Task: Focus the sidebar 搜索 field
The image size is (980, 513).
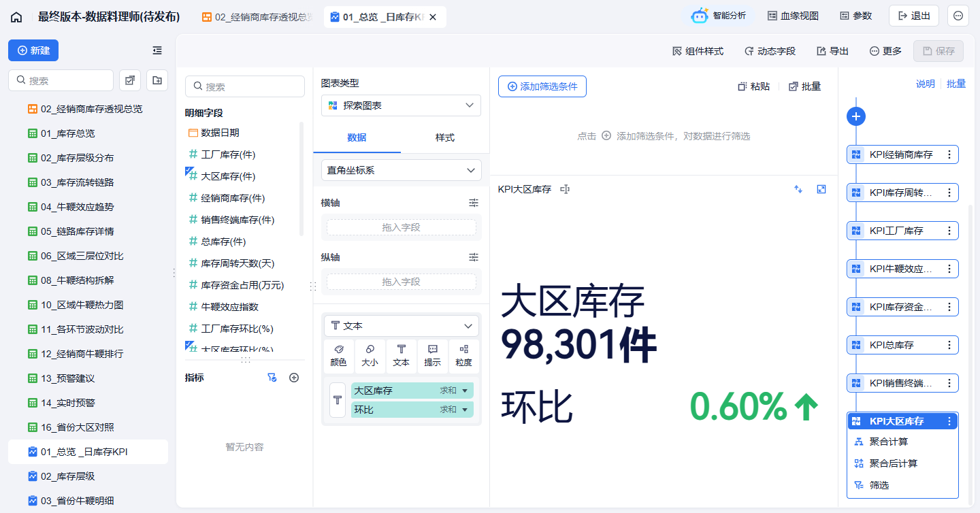Action: point(61,80)
